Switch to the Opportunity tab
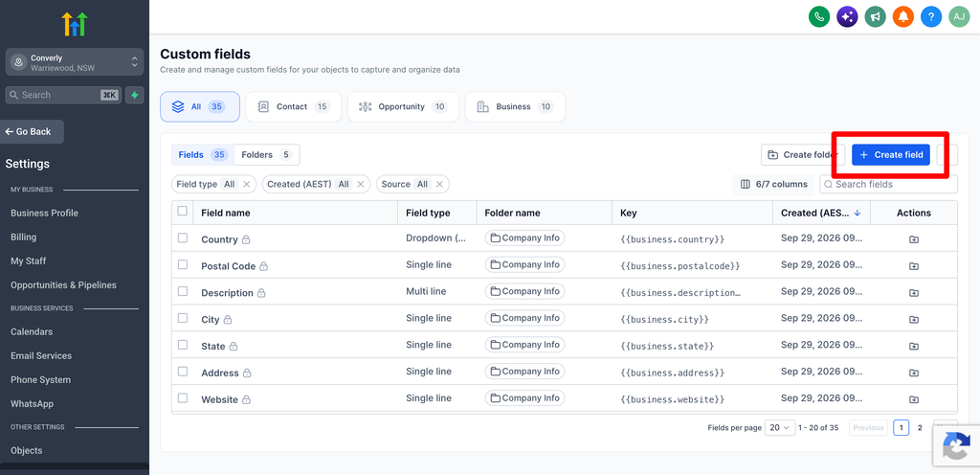The height and width of the screenshot is (475, 980). click(x=403, y=107)
